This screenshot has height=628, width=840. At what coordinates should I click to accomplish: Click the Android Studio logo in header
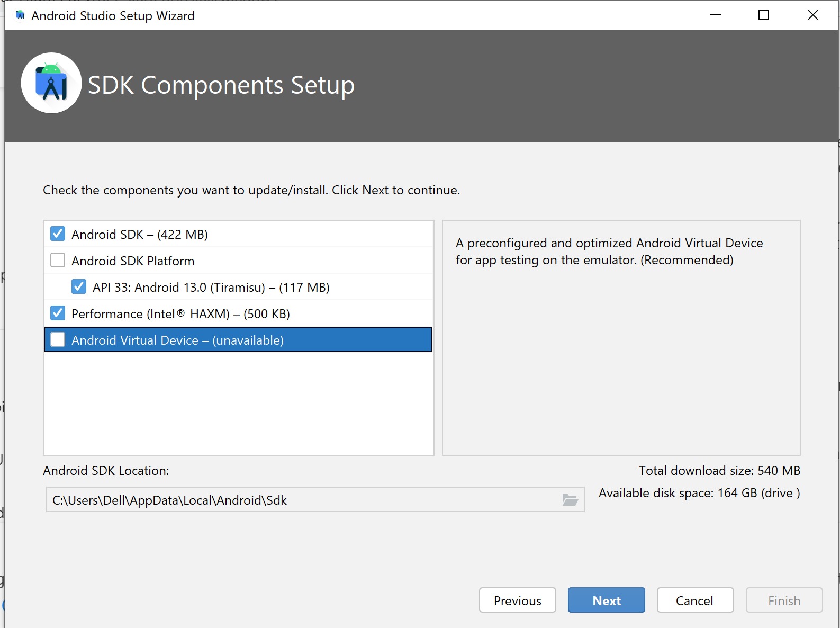tap(51, 83)
